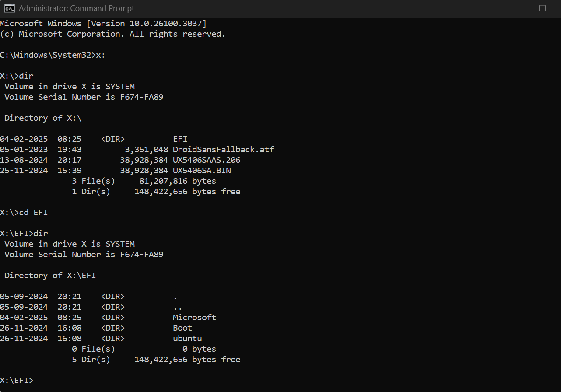
Task: Select the ubuntu directory entry
Action: point(187,338)
